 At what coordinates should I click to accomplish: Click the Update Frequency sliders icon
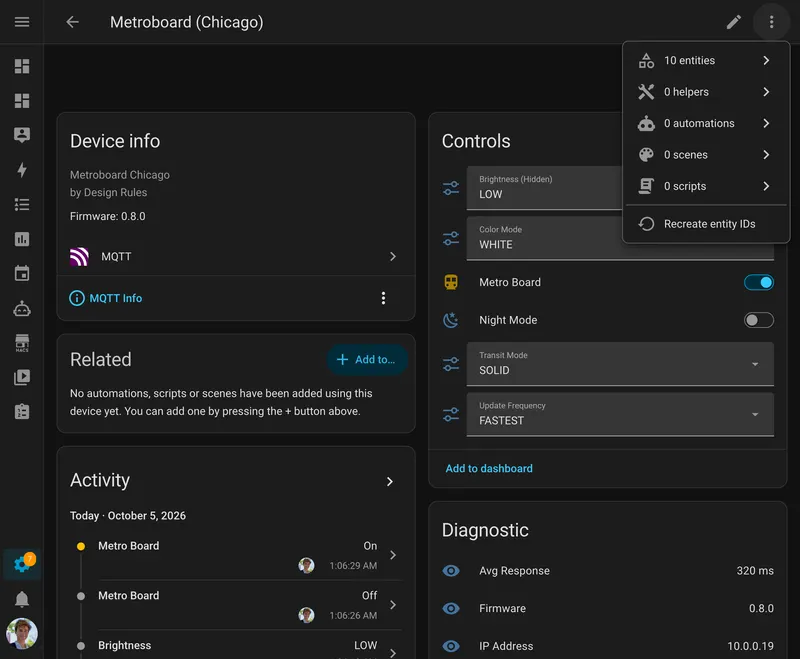click(451, 414)
